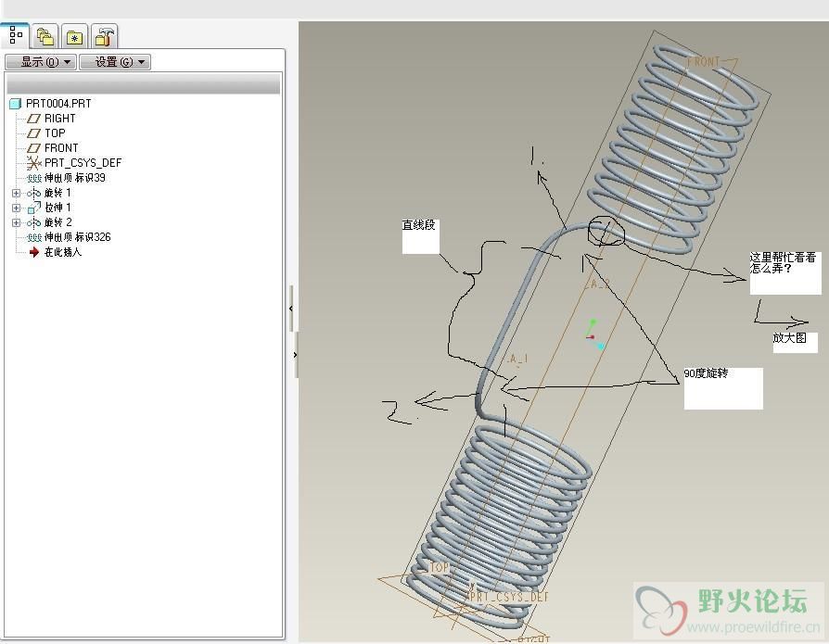
Task: Open the Folder Browser navigator tab
Action: point(45,37)
